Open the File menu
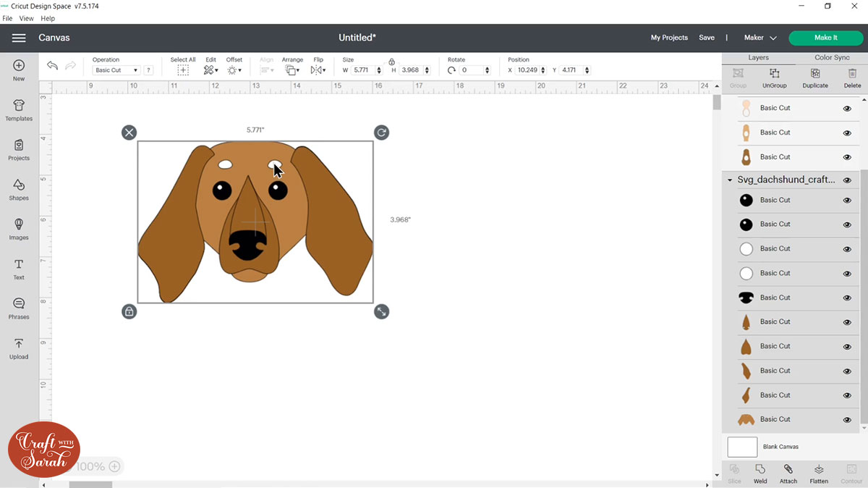The height and width of the screenshot is (488, 868). tap(7, 18)
